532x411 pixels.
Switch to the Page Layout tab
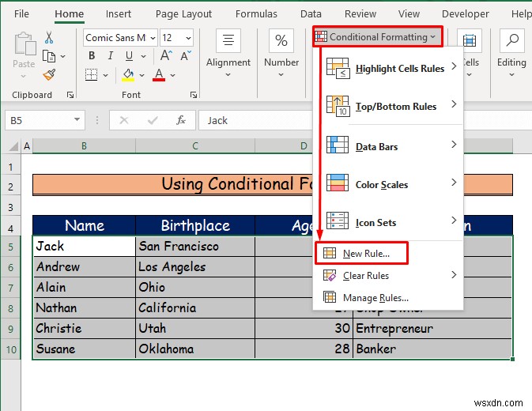(x=183, y=14)
